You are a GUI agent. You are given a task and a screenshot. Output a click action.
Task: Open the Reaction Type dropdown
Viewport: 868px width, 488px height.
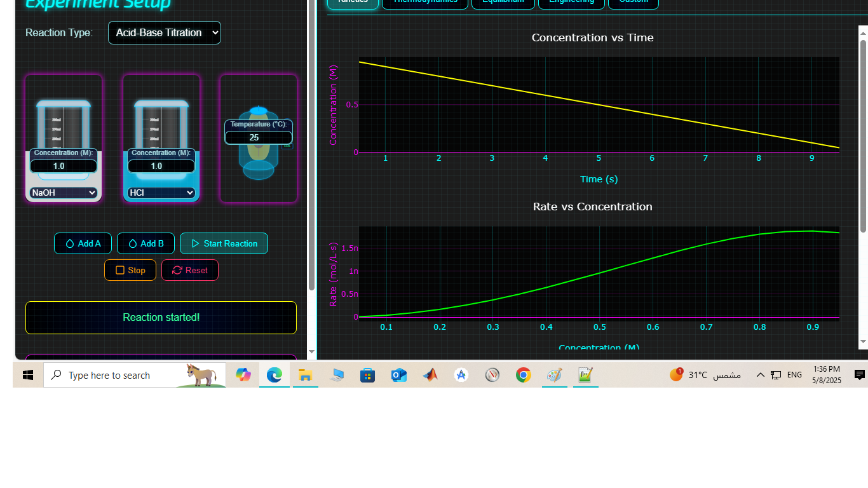pos(165,32)
